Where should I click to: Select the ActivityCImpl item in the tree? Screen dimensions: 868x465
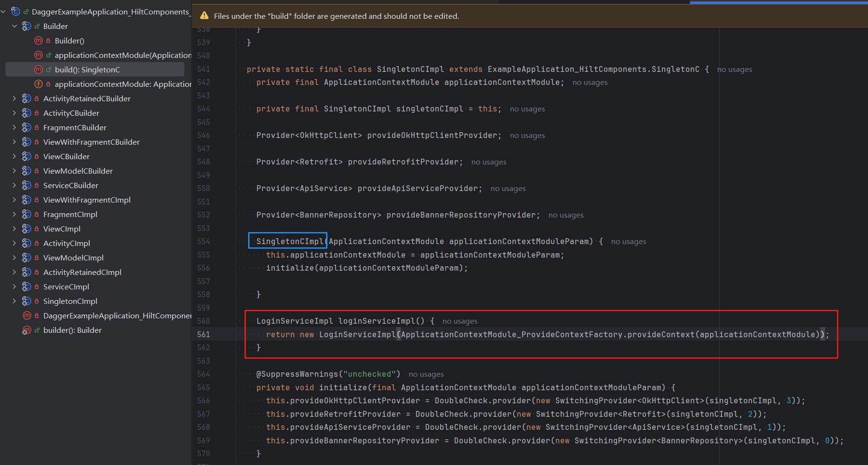point(67,244)
